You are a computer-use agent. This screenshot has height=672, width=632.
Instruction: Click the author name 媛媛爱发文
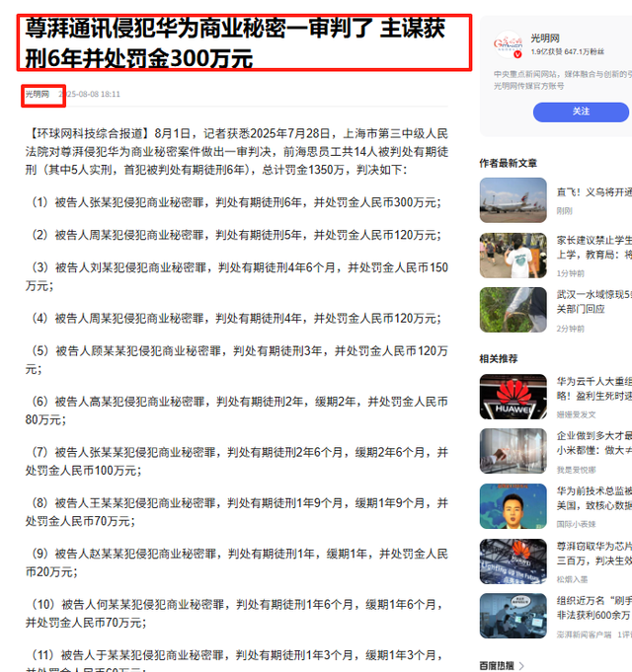(576, 414)
